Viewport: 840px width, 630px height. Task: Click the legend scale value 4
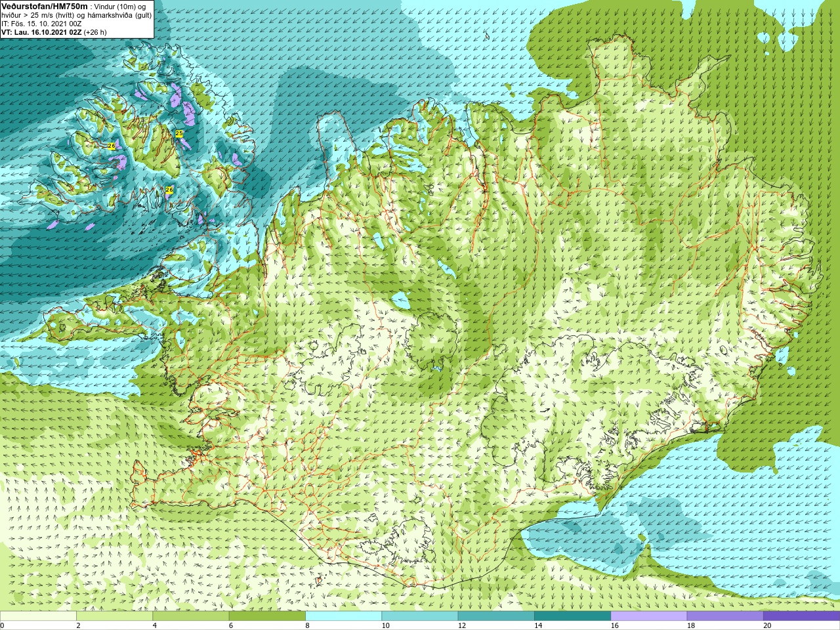click(154, 625)
